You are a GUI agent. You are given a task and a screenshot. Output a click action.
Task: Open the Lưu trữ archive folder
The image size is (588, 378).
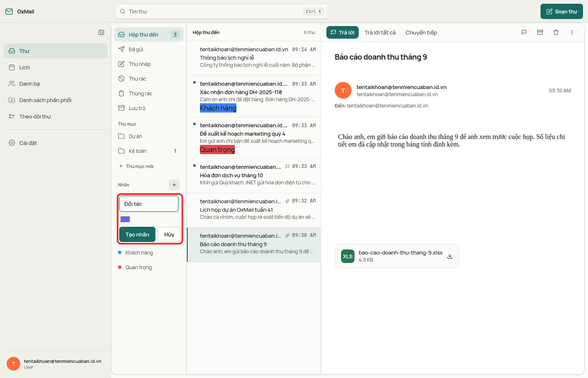coord(149,108)
